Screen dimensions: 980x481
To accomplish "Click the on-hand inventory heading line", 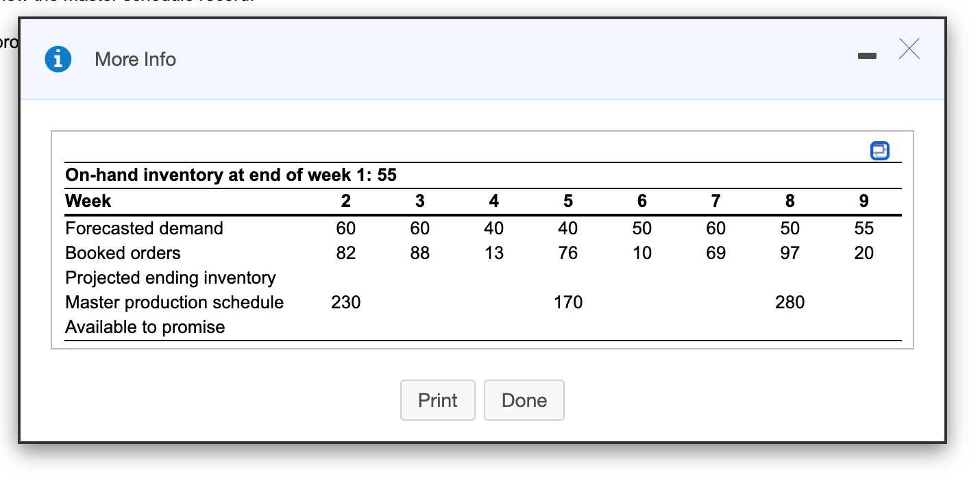I will point(231,175).
